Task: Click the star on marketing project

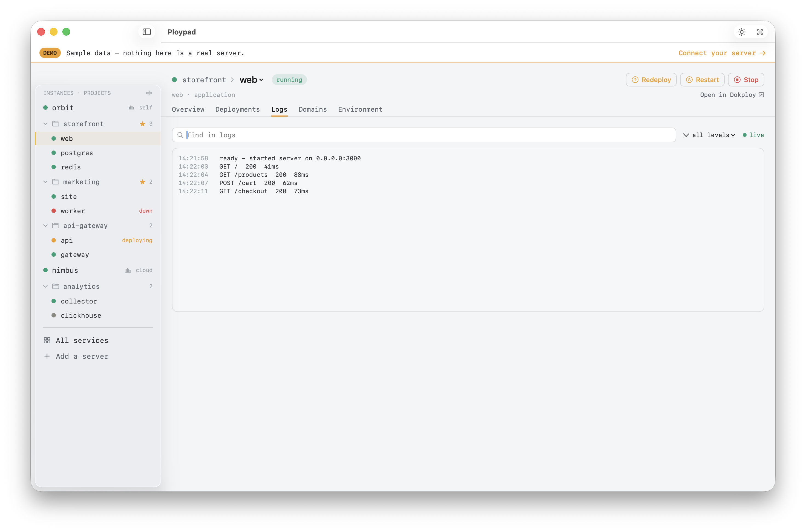Action: 143,182
